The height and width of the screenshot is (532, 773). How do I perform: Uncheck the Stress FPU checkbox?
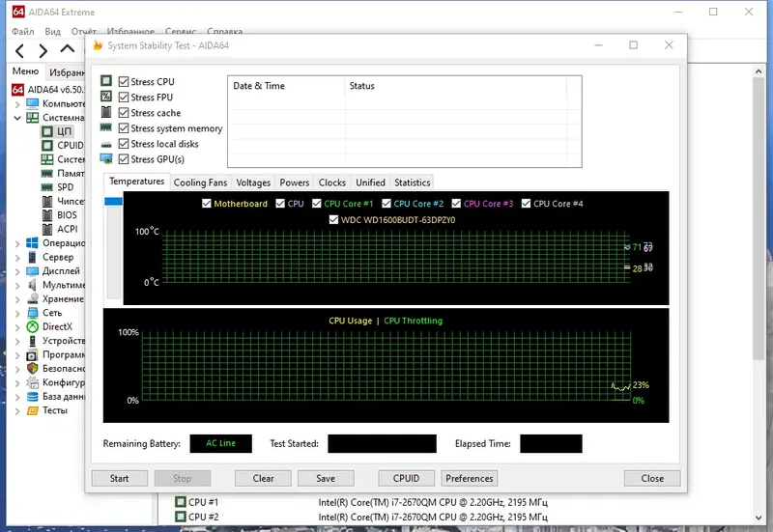[x=124, y=98]
